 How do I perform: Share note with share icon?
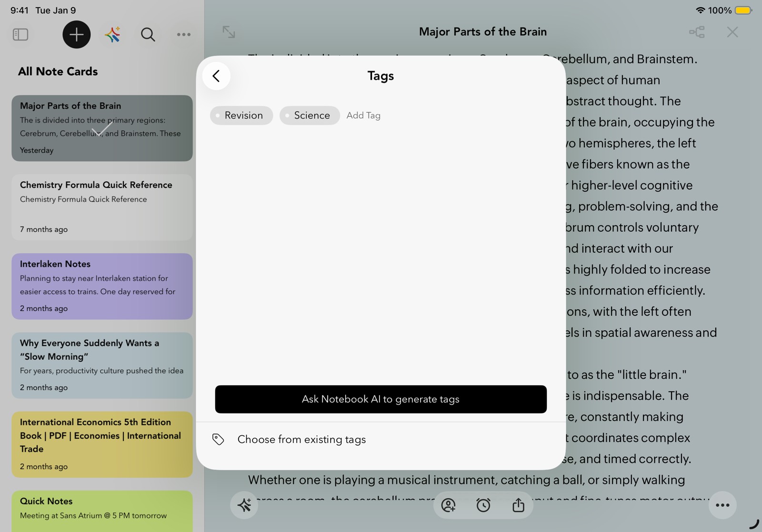coord(518,505)
